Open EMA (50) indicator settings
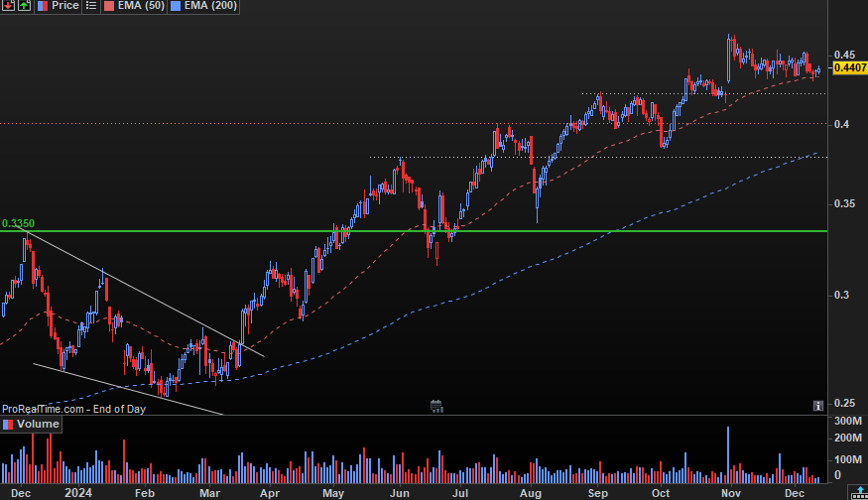The height and width of the screenshot is (500, 868). [134, 6]
